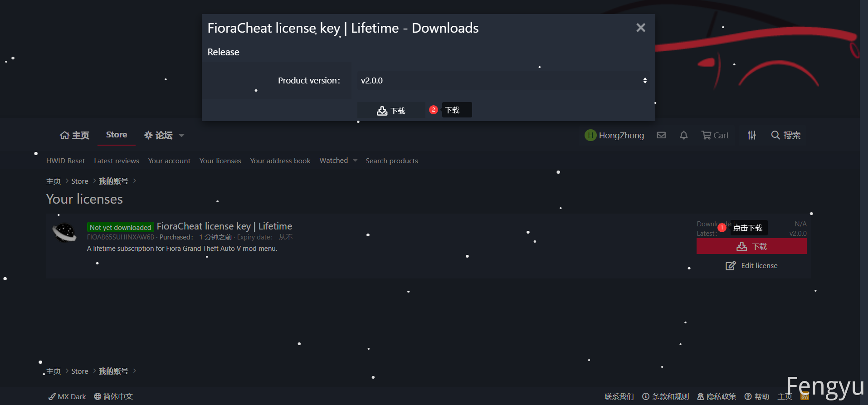Open the 简体中文 language chooser

click(x=113, y=396)
